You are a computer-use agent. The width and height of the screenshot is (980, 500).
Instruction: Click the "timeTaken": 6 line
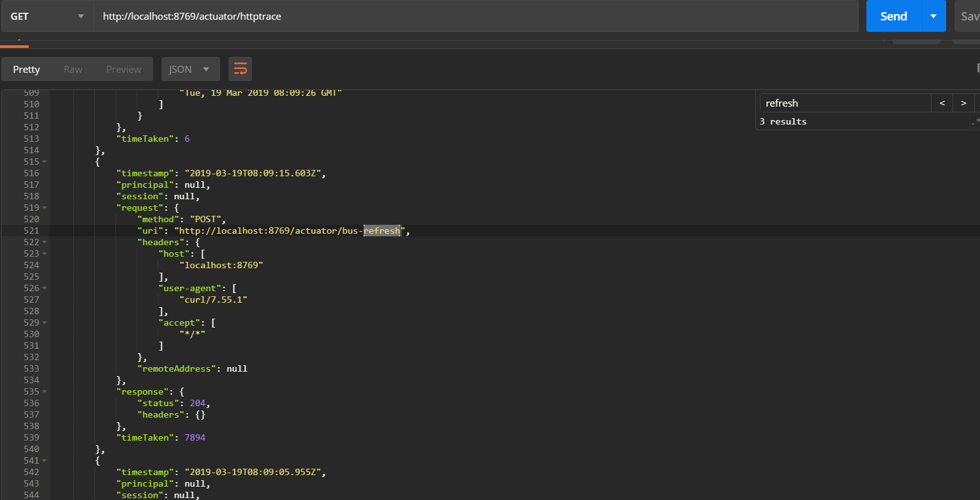[x=152, y=139]
